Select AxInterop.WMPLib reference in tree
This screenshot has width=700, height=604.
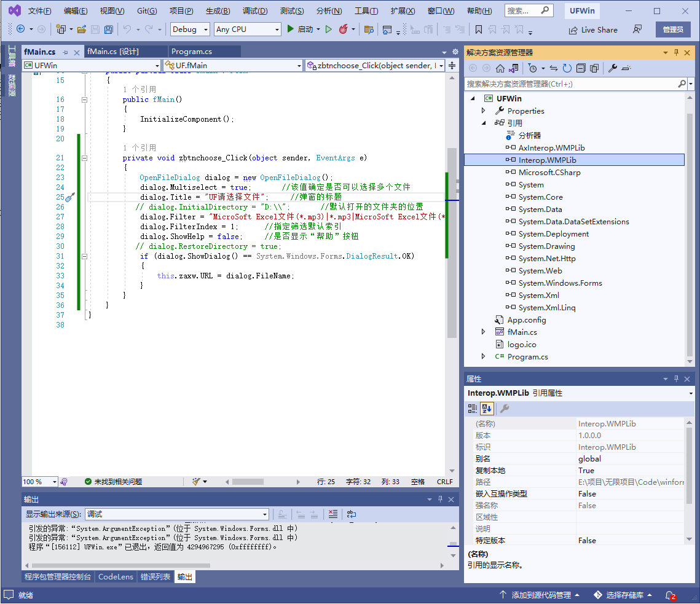(551, 147)
